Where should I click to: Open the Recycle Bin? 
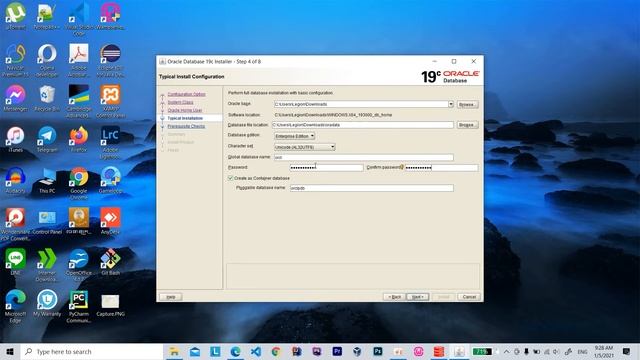tap(47, 98)
